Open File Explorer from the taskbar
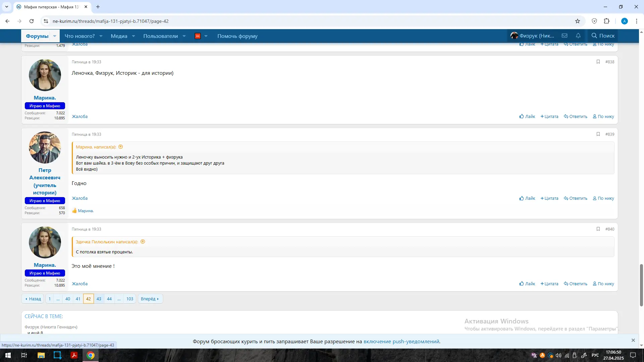Viewport: 644px width, 362px height. click(41, 355)
